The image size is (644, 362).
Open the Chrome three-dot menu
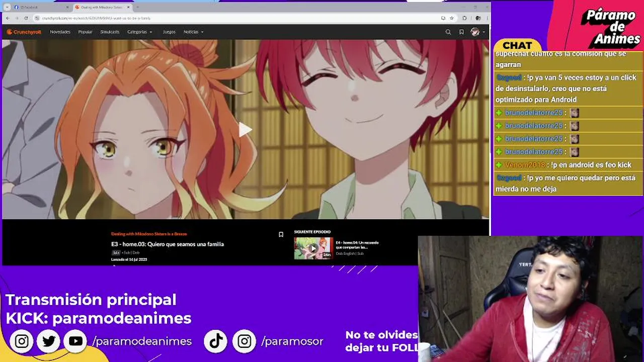pyautogui.click(x=487, y=18)
